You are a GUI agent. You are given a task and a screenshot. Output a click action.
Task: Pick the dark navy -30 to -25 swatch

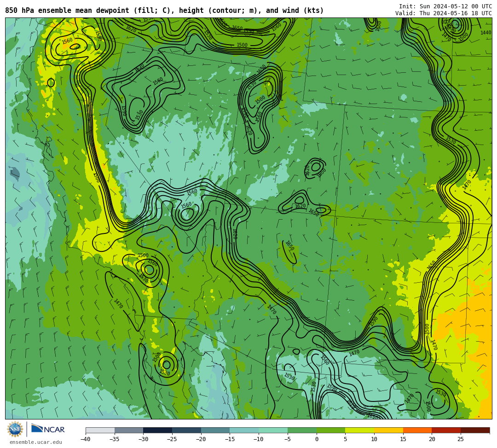click(158, 431)
